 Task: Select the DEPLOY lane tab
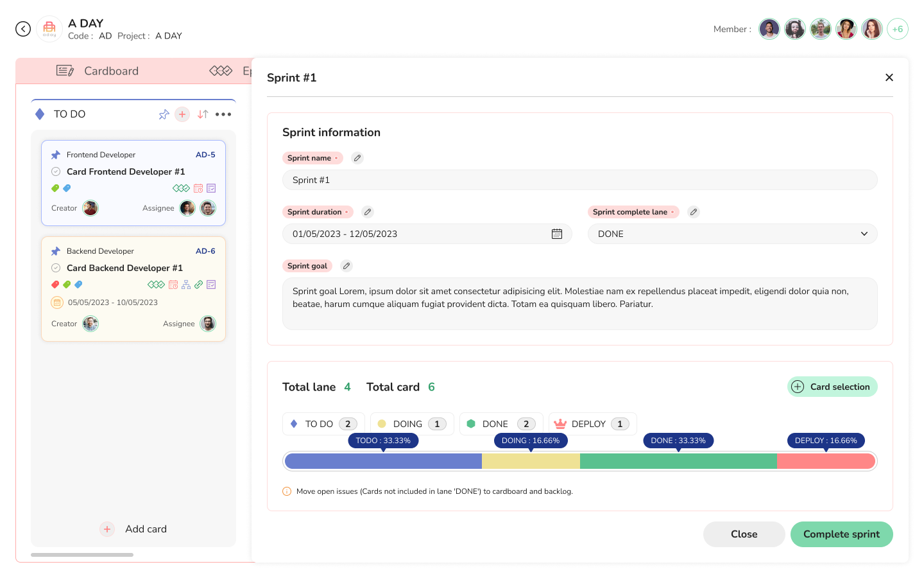(592, 424)
